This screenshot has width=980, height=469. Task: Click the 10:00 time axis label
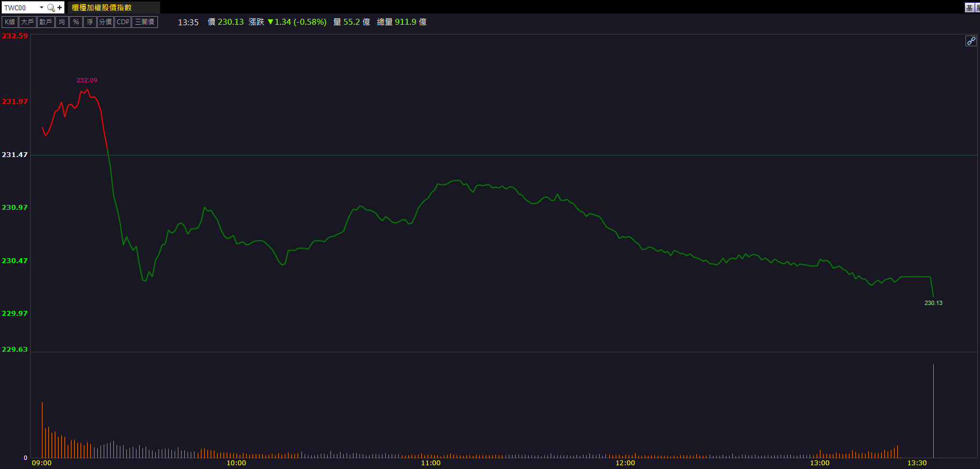pos(236,463)
